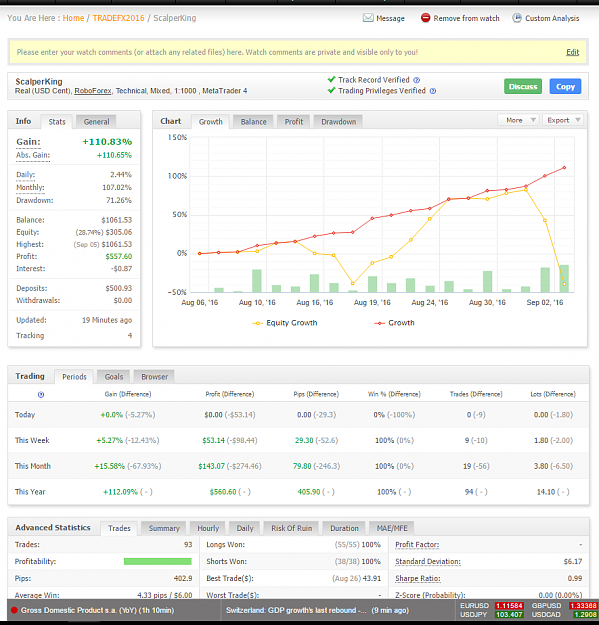Click the blue Copy button
Image resolution: width=599 pixels, height=625 pixels.
tap(565, 86)
